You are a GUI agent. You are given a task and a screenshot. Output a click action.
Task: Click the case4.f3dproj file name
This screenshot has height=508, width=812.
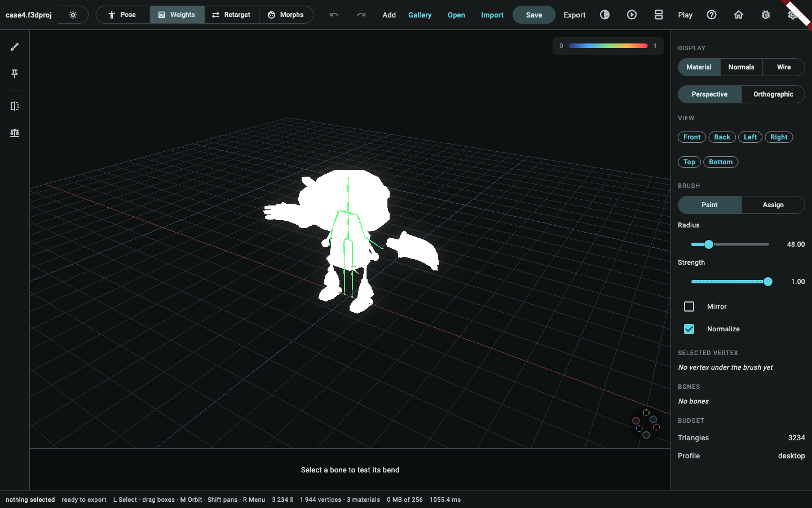29,15
